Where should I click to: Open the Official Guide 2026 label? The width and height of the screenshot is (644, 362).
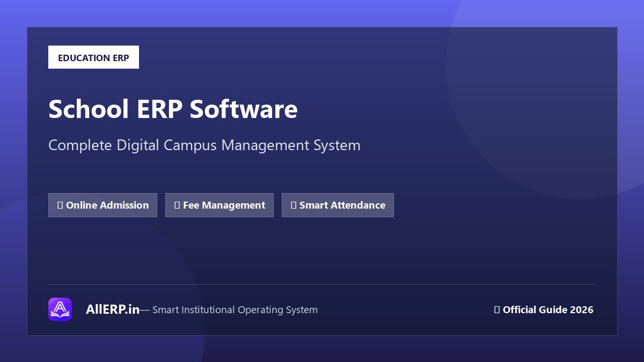544,309
